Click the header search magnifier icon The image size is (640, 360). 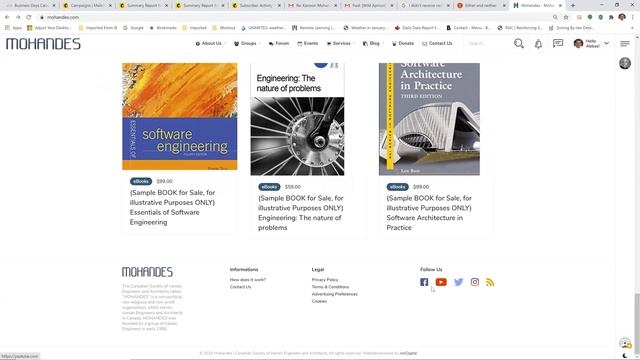pos(519,44)
